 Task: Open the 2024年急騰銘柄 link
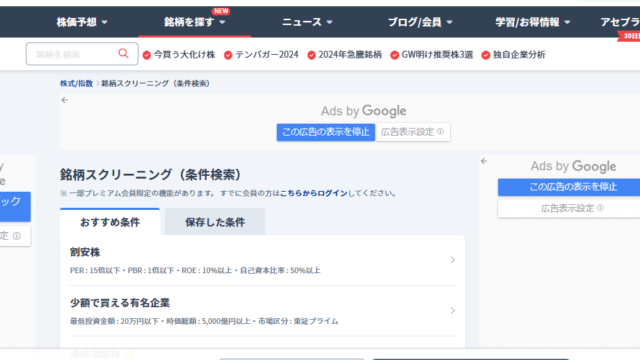(350, 55)
